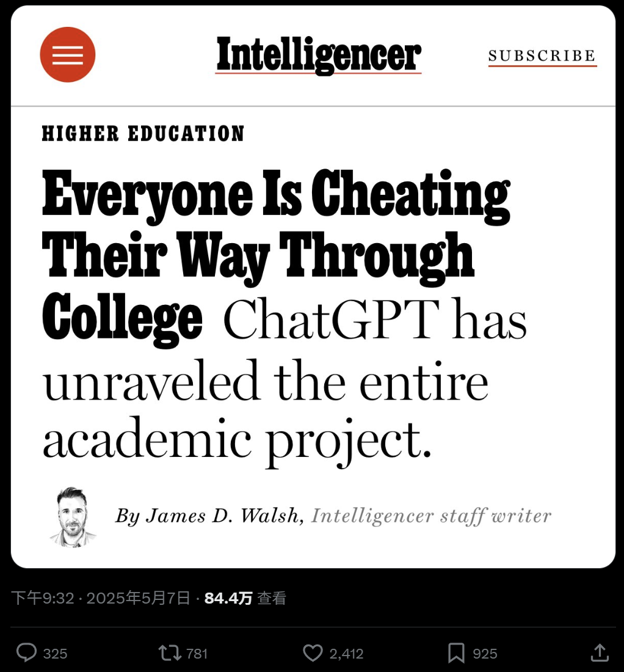Click the "Intelligencer staff writer" text
The width and height of the screenshot is (624, 672).
[431, 516]
